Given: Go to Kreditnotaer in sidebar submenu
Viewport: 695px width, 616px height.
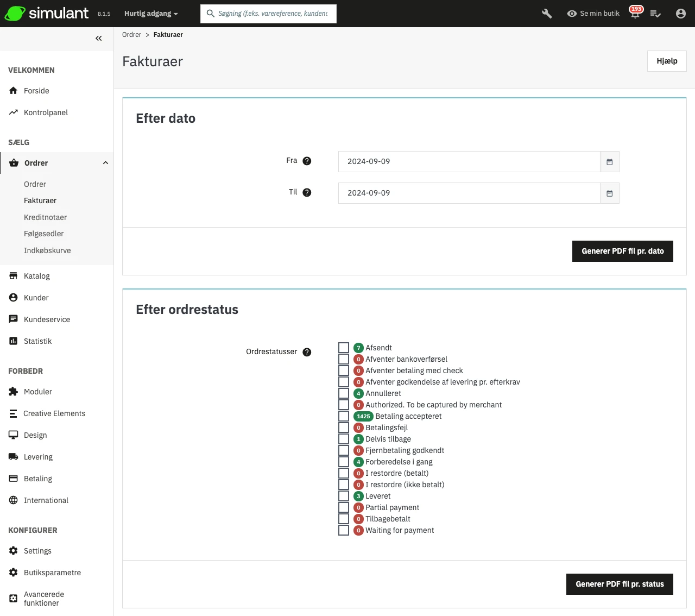Looking at the screenshot, I should [45, 217].
